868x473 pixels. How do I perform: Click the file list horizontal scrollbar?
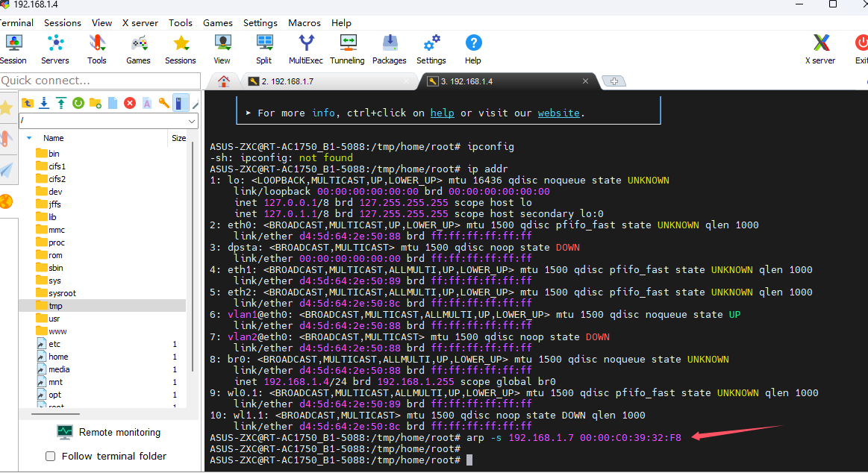click(55, 413)
